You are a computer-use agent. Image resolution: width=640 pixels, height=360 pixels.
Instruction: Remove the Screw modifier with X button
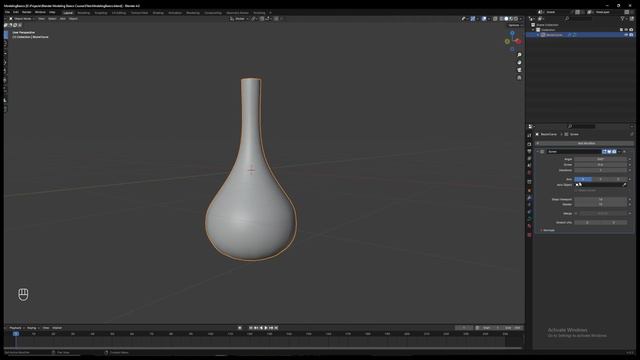pos(624,151)
